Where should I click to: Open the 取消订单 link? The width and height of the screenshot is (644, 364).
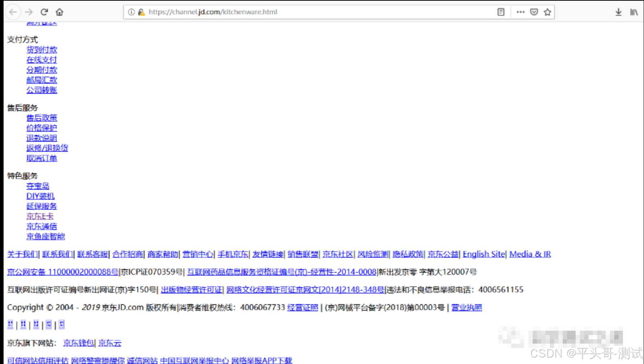pyautogui.click(x=42, y=158)
